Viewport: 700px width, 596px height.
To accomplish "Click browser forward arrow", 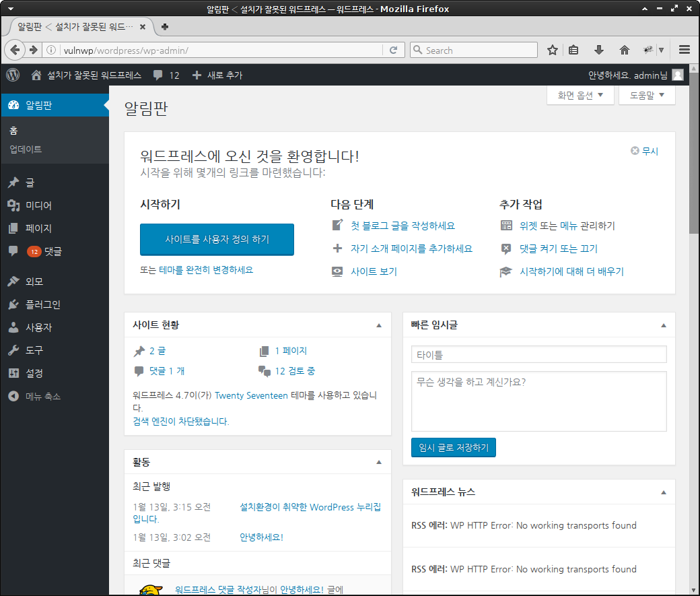I will 34,50.
